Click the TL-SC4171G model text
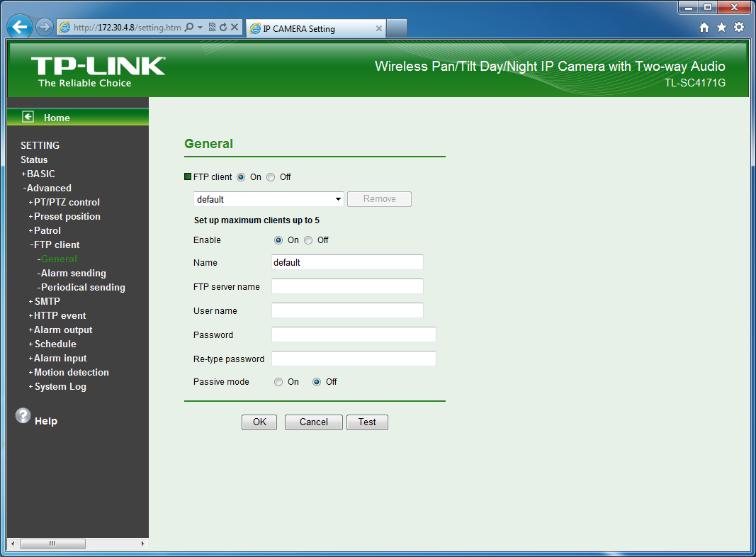Viewport: 756px width, 557px height. pos(695,83)
